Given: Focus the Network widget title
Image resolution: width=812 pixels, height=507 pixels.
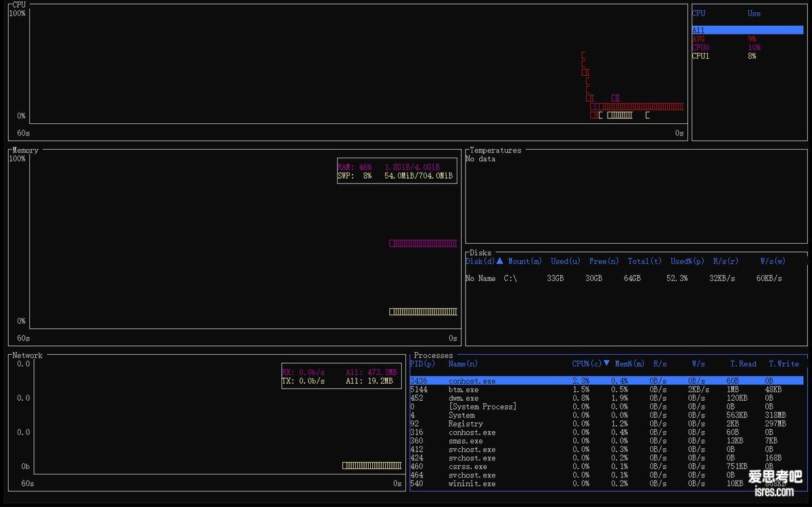Looking at the screenshot, I should pos(27,355).
